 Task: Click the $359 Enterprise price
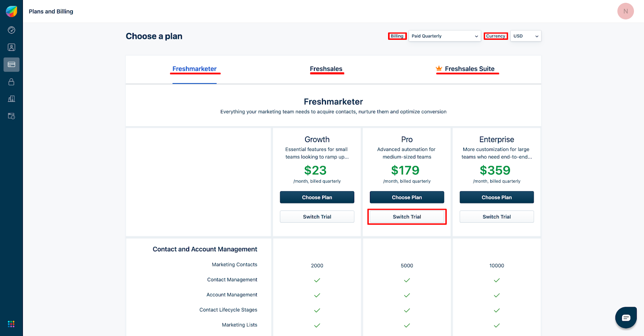click(495, 170)
